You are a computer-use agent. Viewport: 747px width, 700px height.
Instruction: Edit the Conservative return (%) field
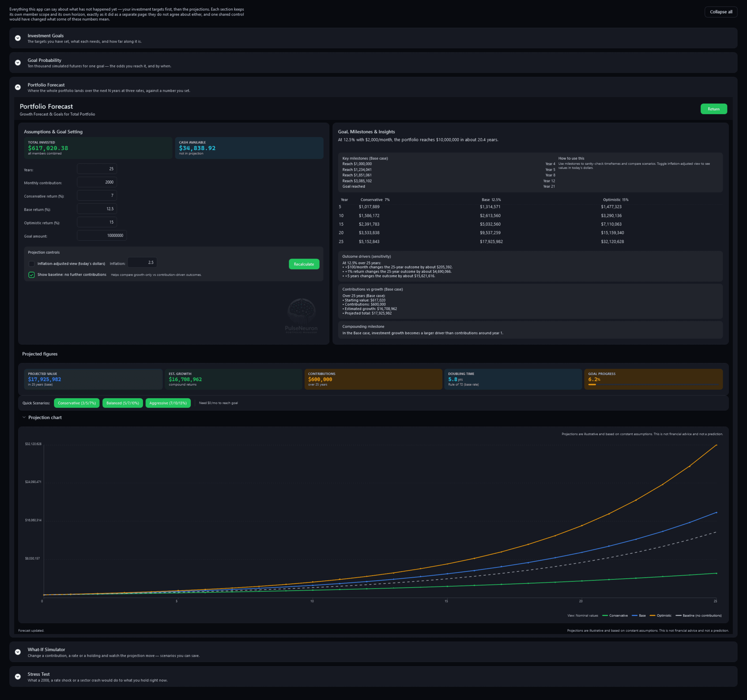(x=97, y=195)
